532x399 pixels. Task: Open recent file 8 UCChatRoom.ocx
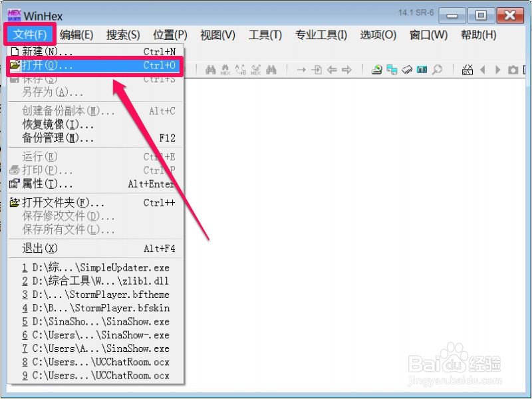click(95, 362)
